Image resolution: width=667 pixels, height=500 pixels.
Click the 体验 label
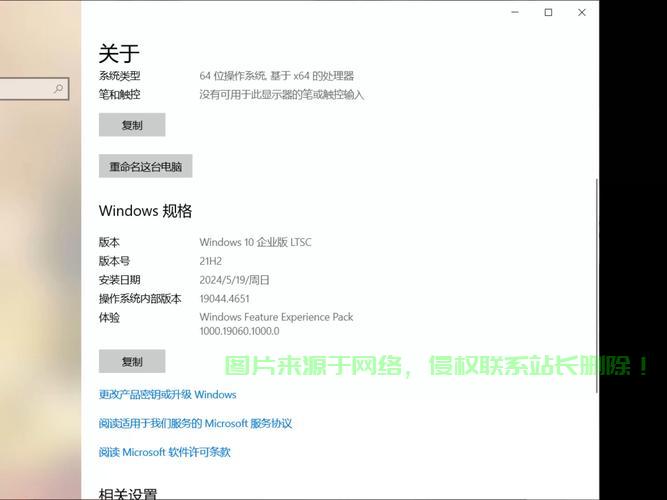109,317
